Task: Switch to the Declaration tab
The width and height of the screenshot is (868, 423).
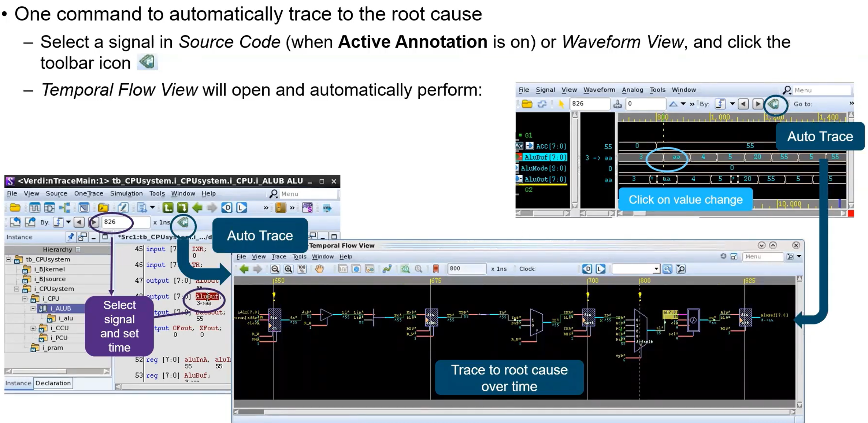Action: (53, 383)
